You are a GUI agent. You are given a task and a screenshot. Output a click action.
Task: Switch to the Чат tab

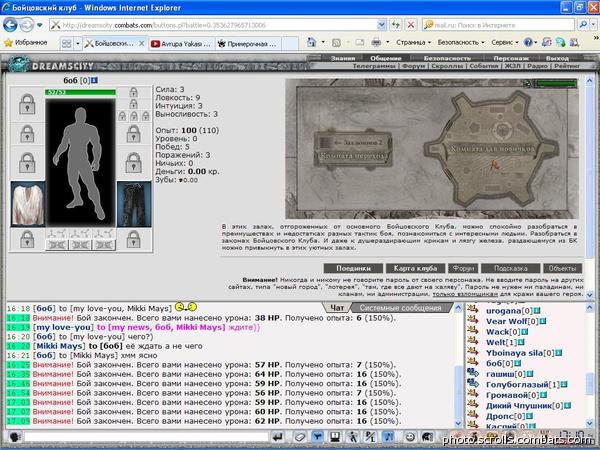pos(337,308)
